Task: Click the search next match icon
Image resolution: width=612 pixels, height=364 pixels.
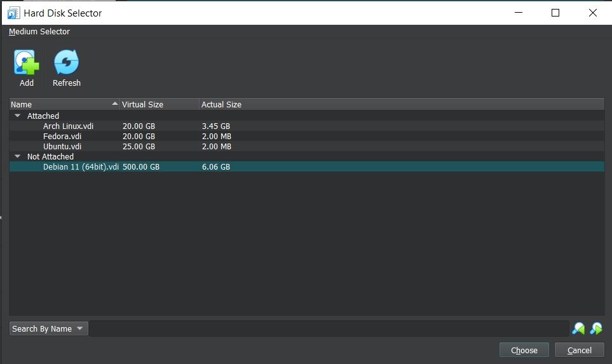Action: click(x=596, y=328)
